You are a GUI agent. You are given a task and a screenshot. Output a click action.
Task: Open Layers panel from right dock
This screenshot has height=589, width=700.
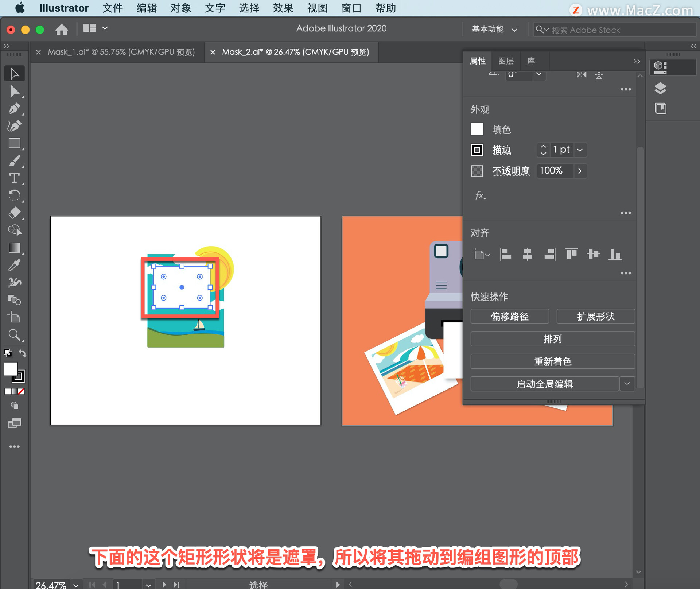click(660, 88)
